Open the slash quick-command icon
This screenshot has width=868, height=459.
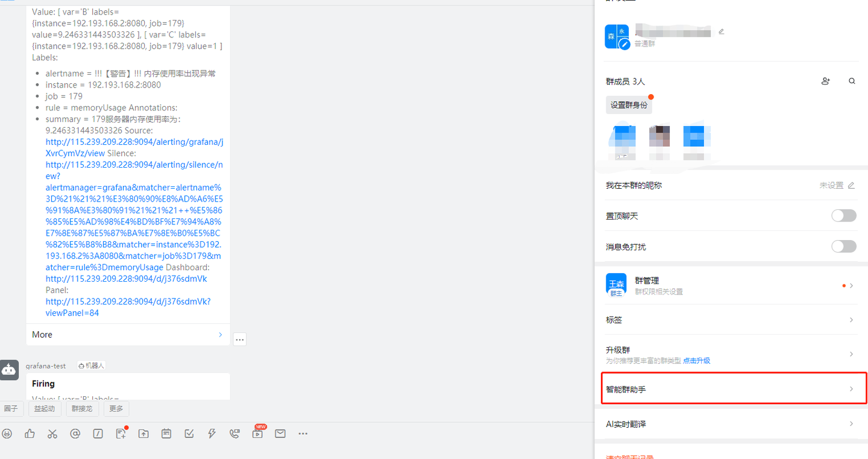(98, 434)
